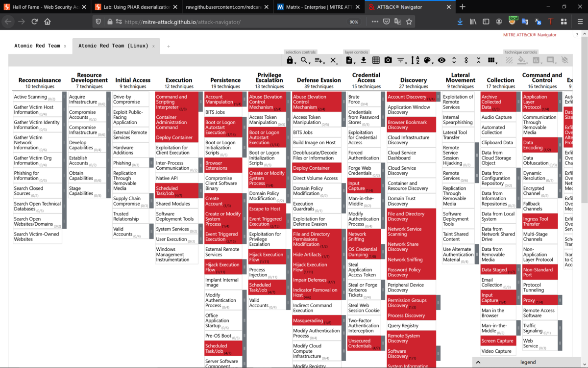Open the multi-select add-to-selection control
Screen dimensions: 588x368
319,60
